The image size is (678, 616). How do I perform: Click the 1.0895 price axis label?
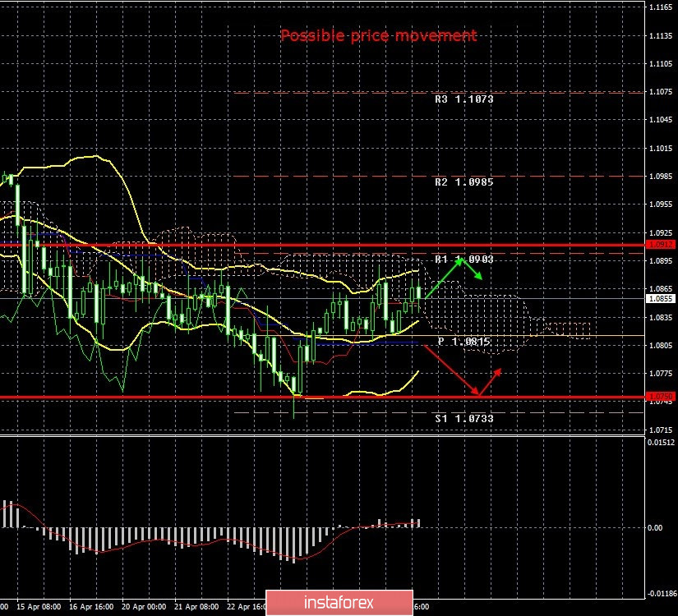tap(661, 261)
